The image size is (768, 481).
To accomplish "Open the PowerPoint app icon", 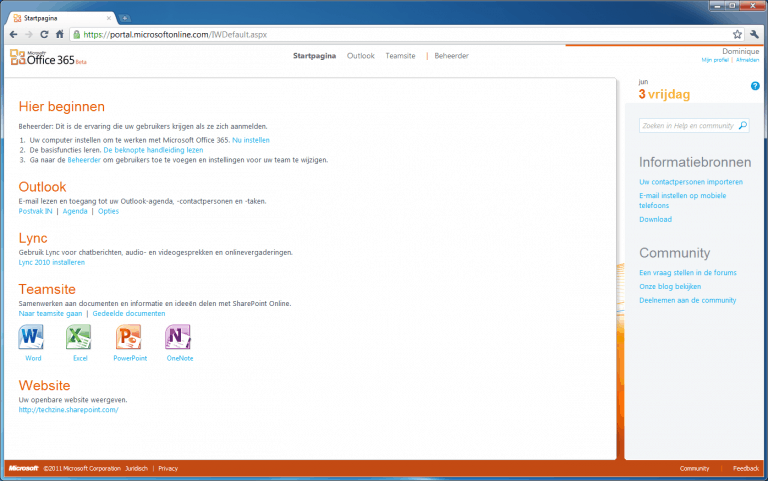I will click(x=128, y=337).
